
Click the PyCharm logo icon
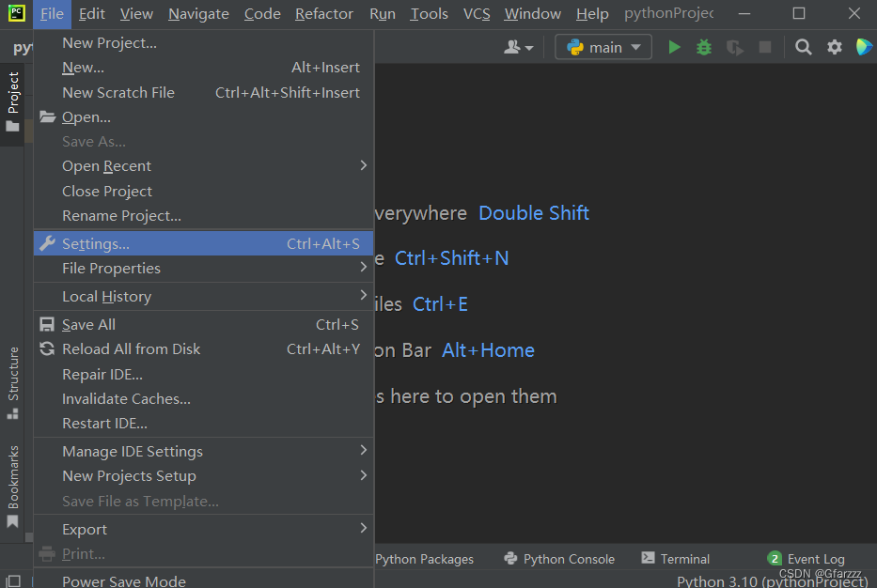tap(16, 13)
